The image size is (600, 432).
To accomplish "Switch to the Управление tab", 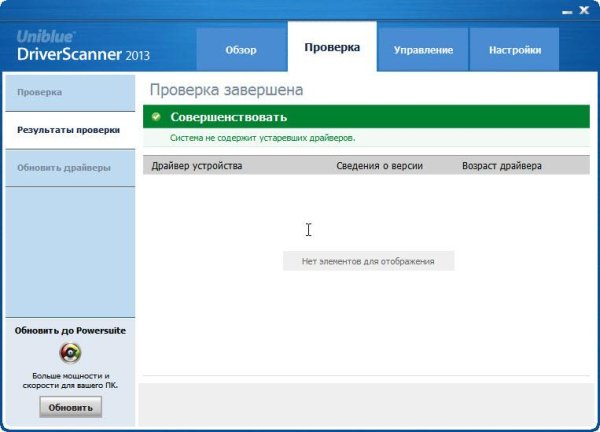I will pos(423,50).
